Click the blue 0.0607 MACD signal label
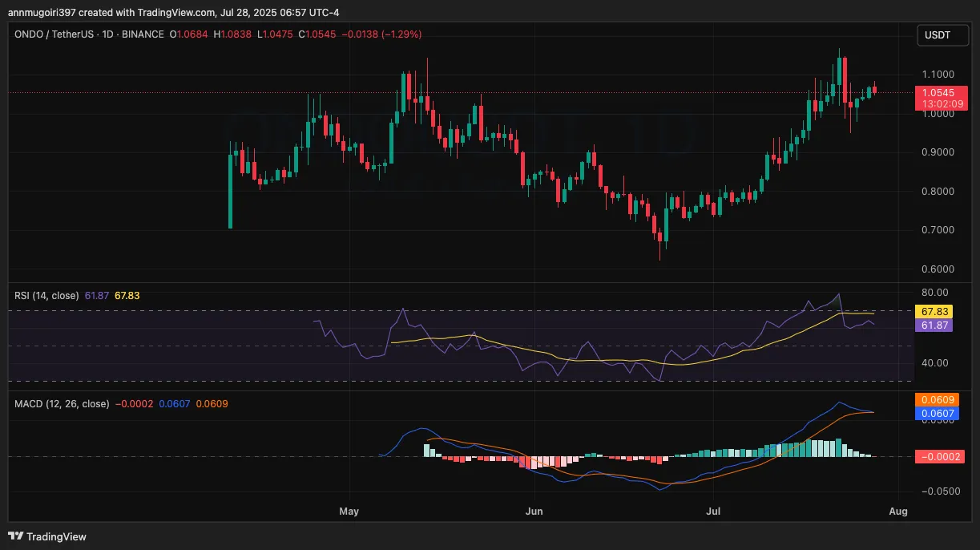Screen dimensions: 980x550 [938, 413]
